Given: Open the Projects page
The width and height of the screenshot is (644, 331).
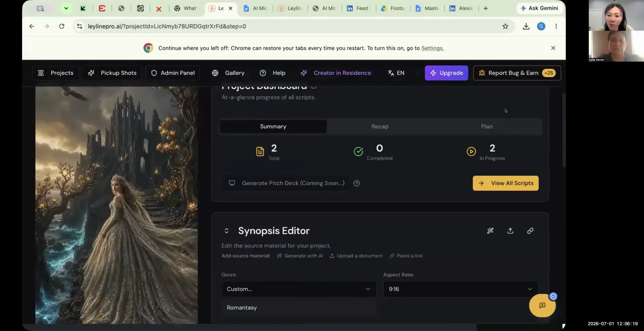Looking at the screenshot, I should (x=56, y=73).
